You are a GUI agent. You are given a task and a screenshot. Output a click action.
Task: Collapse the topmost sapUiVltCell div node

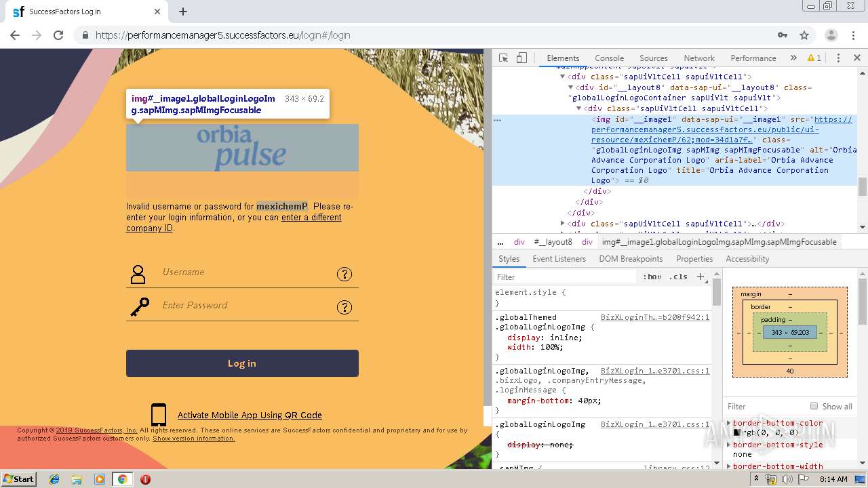(563, 77)
